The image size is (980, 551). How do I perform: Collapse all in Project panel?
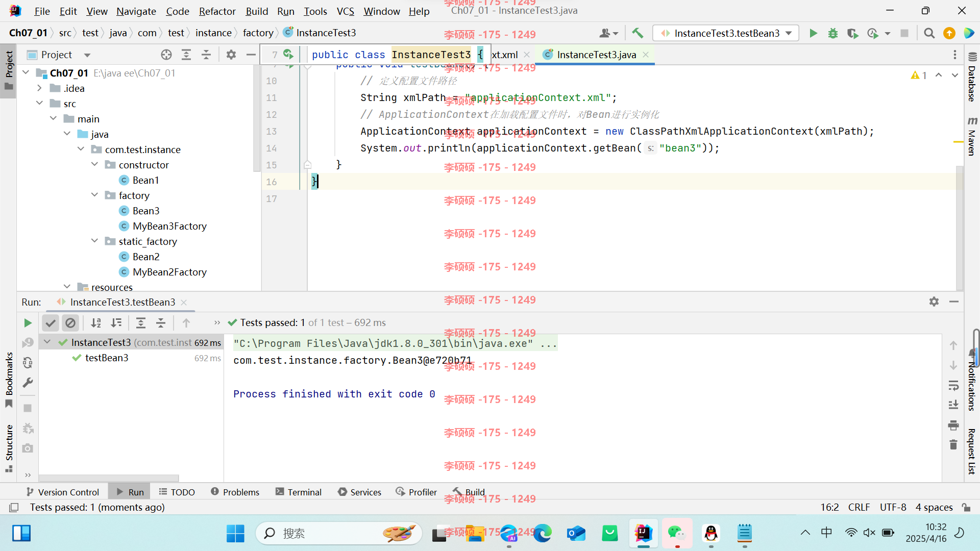pos(206,55)
